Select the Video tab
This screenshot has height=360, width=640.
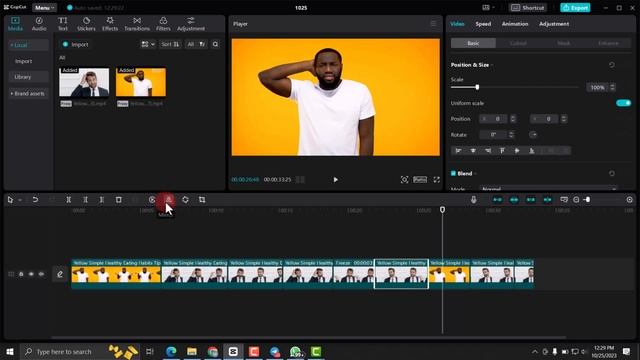457,24
